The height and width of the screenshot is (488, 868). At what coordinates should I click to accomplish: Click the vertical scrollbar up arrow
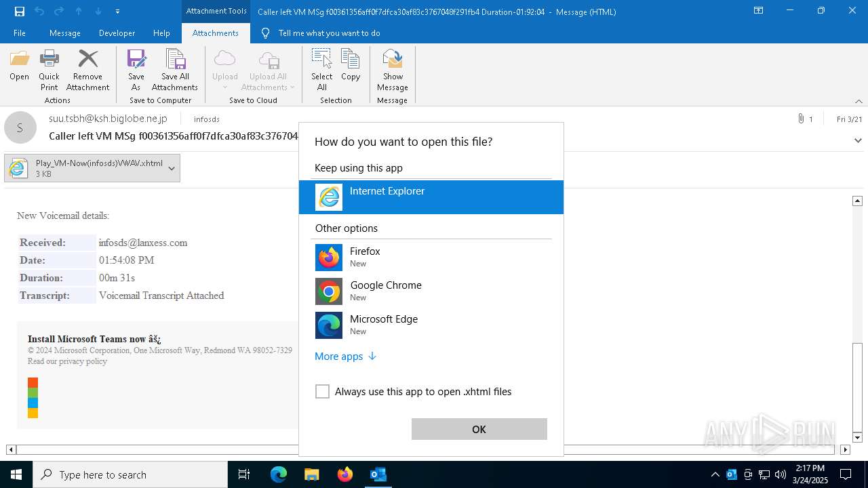click(x=857, y=201)
